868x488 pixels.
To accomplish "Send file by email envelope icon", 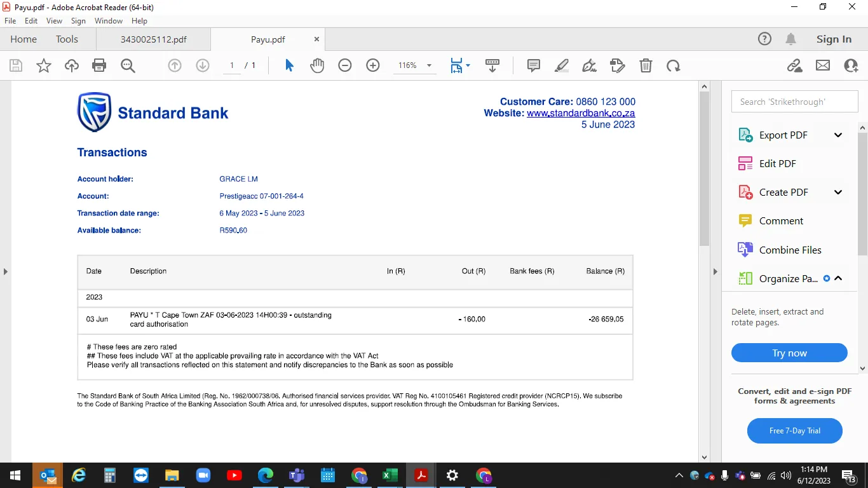I will 823,65.
